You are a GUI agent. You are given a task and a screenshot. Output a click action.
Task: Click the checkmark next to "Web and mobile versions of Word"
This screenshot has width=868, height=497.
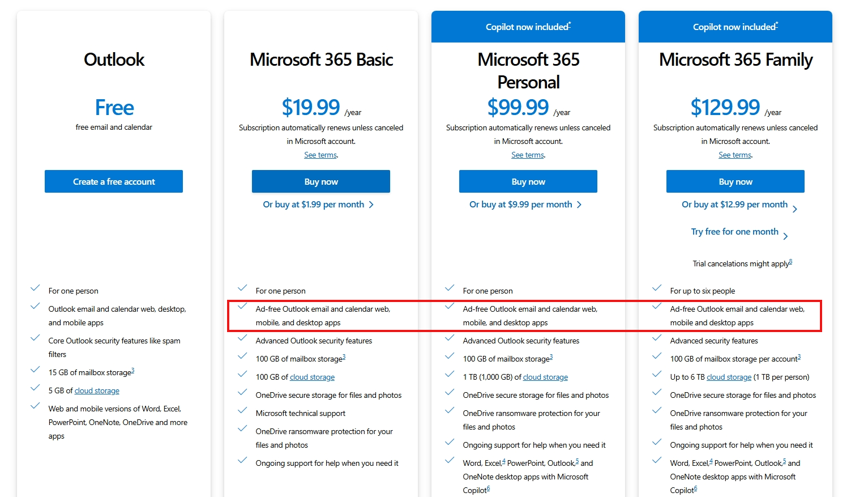point(35,406)
